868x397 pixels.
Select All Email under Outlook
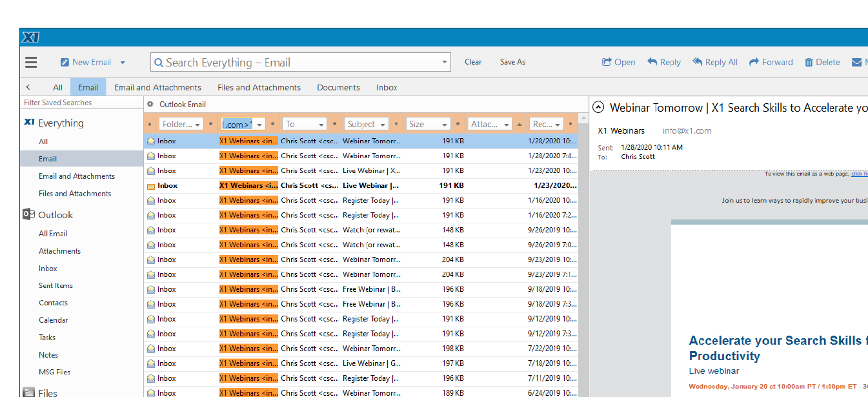pyautogui.click(x=53, y=234)
